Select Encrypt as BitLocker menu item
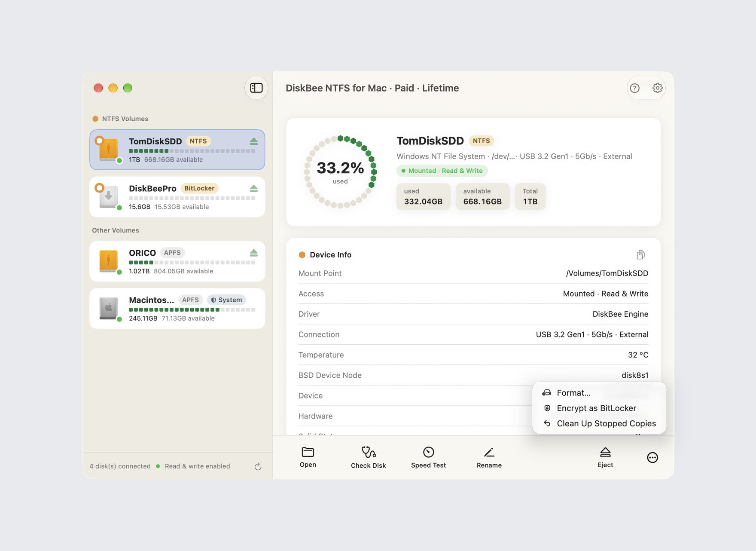756x551 pixels. tap(599, 408)
